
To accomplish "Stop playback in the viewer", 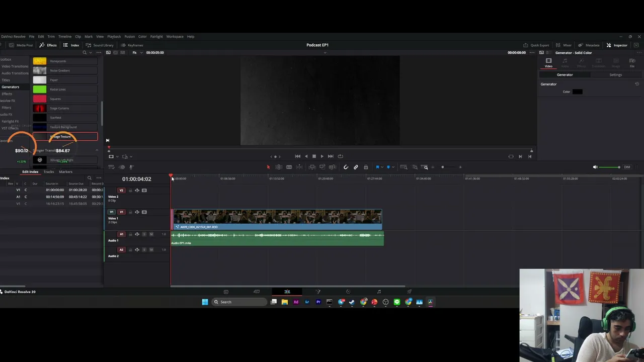I will [314, 156].
